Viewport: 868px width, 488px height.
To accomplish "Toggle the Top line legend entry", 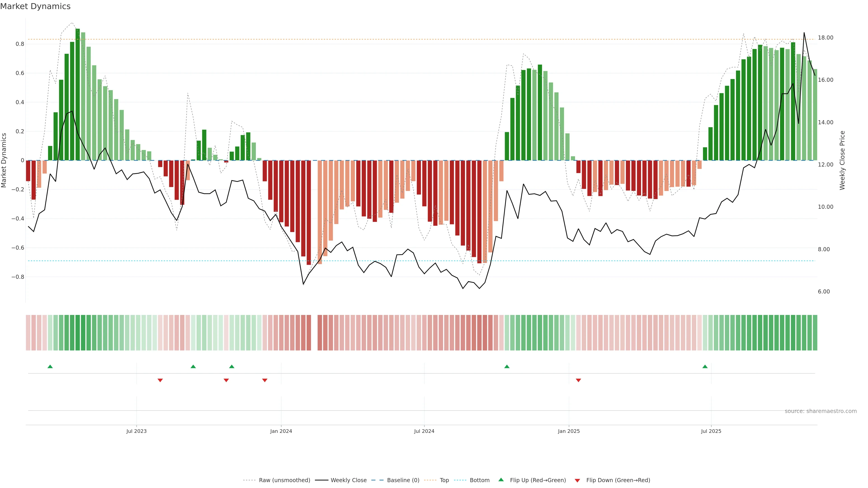I will [x=444, y=480].
